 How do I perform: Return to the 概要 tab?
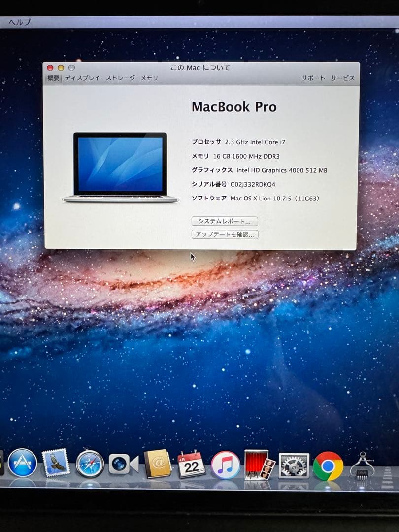tap(52, 78)
